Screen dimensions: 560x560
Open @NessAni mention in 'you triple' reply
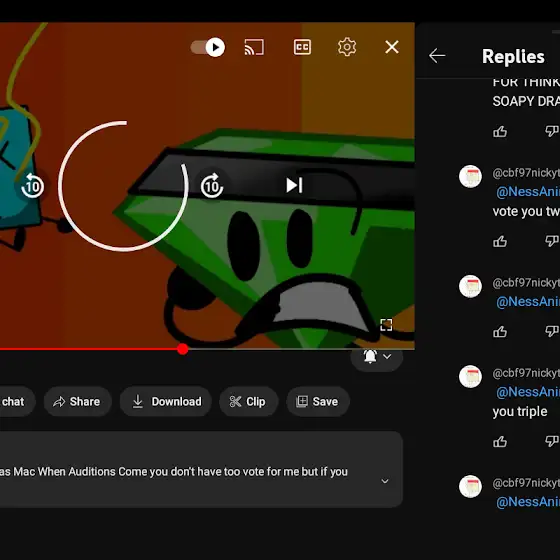pos(528,392)
